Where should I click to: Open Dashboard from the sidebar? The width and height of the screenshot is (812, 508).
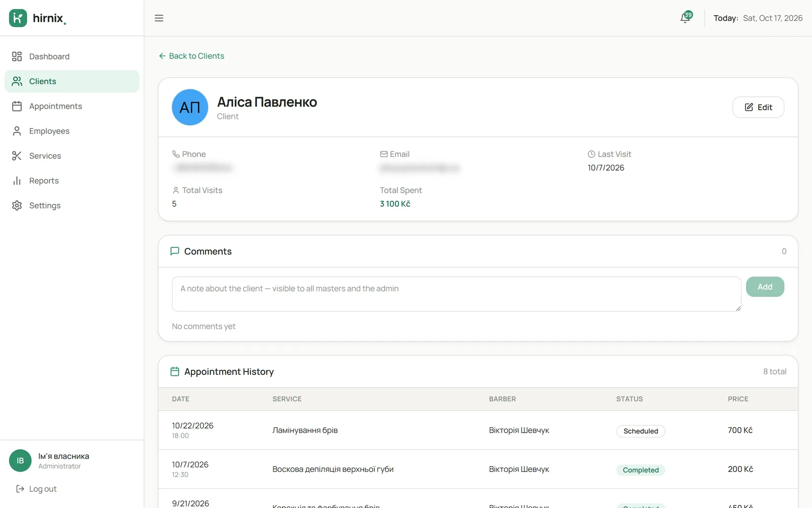(72, 56)
